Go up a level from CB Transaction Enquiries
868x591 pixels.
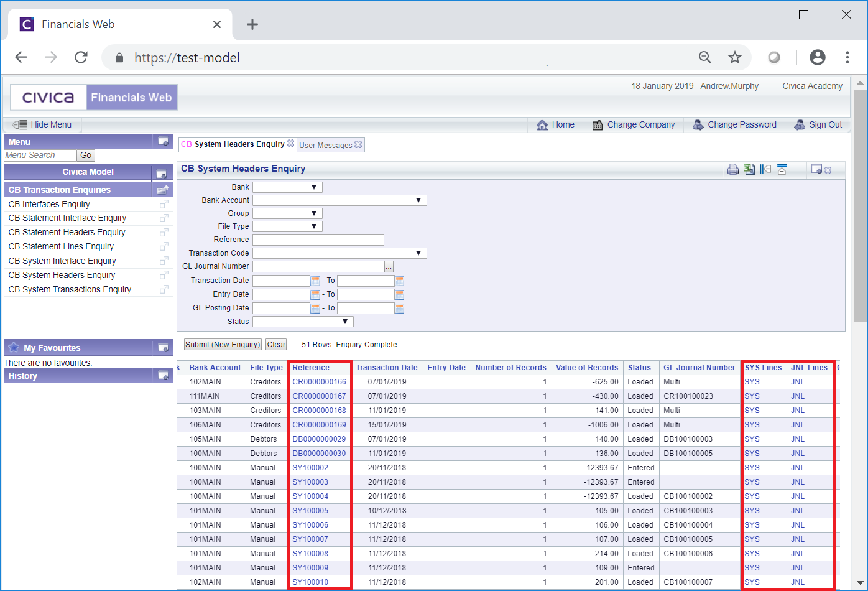click(x=163, y=190)
